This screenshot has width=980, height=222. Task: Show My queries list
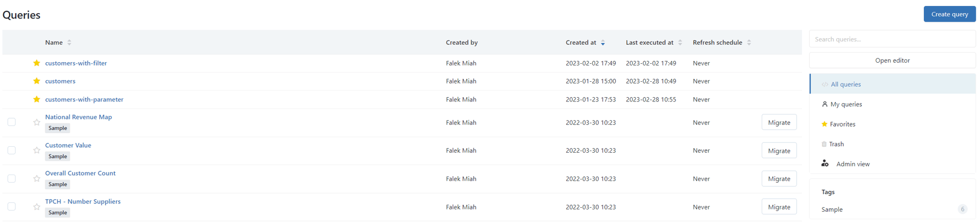click(846, 104)
